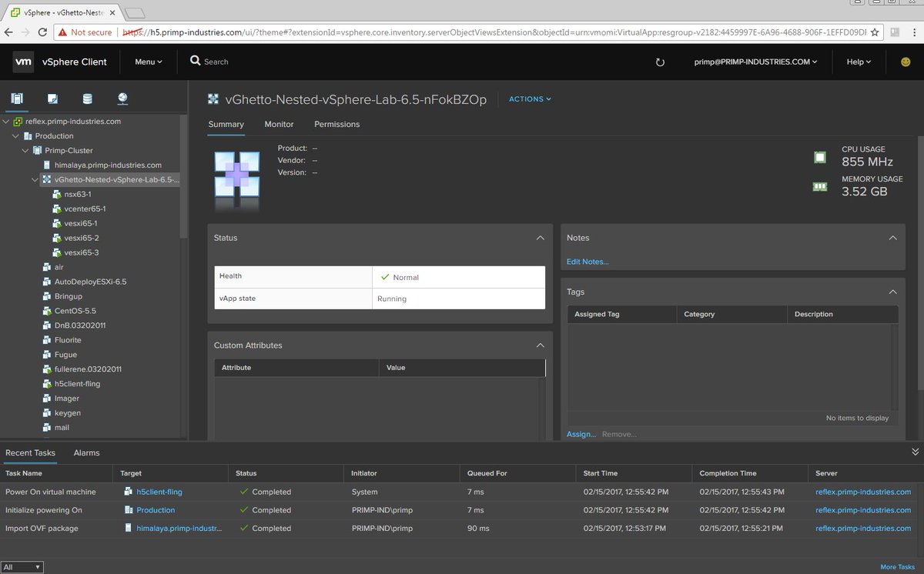The image size is (924, 574).
Task: Switch to the Alarms tab
Action: [86, 452]
